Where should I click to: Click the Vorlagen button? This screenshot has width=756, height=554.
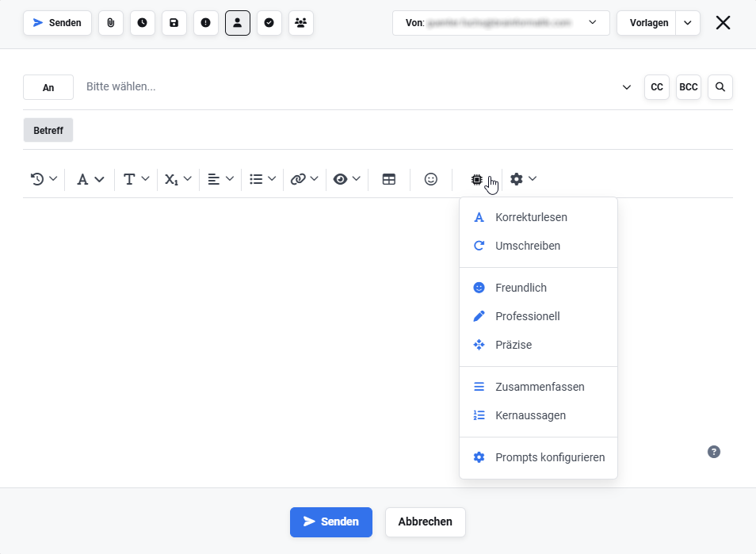coord(647,23)
